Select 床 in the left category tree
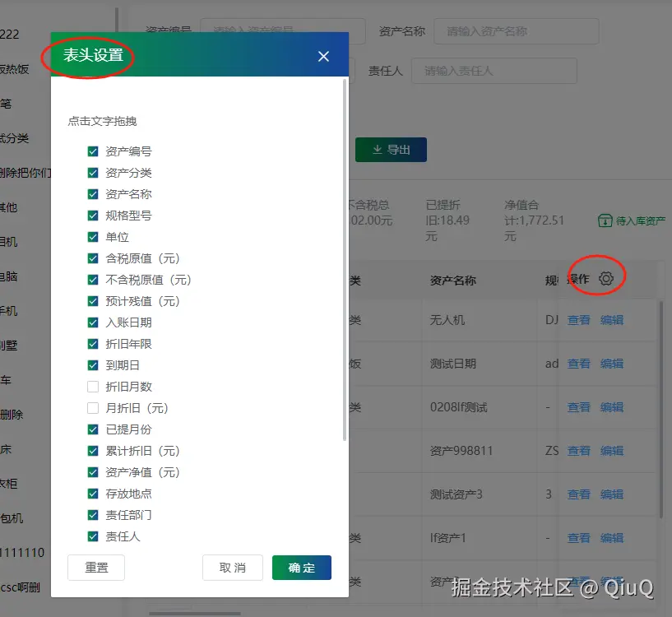This screenshot has width=672, height=617. pos(6,449)
